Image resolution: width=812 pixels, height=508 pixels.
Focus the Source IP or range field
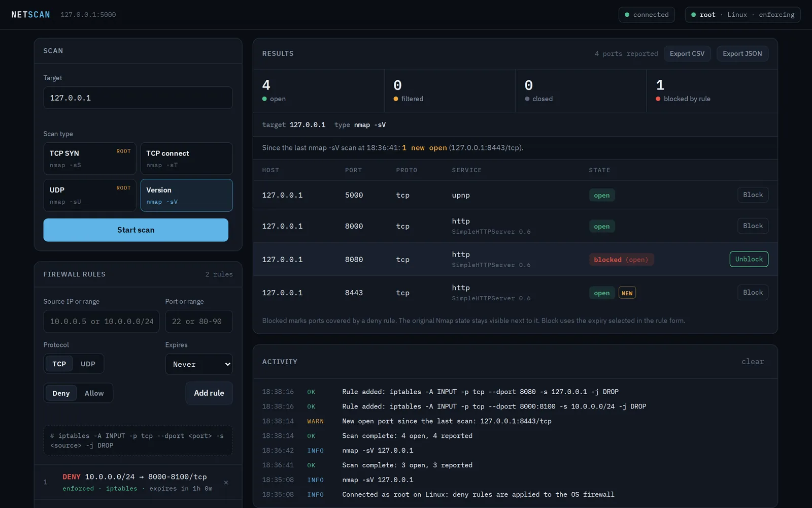pyautogui.click(x=101, y=322)
